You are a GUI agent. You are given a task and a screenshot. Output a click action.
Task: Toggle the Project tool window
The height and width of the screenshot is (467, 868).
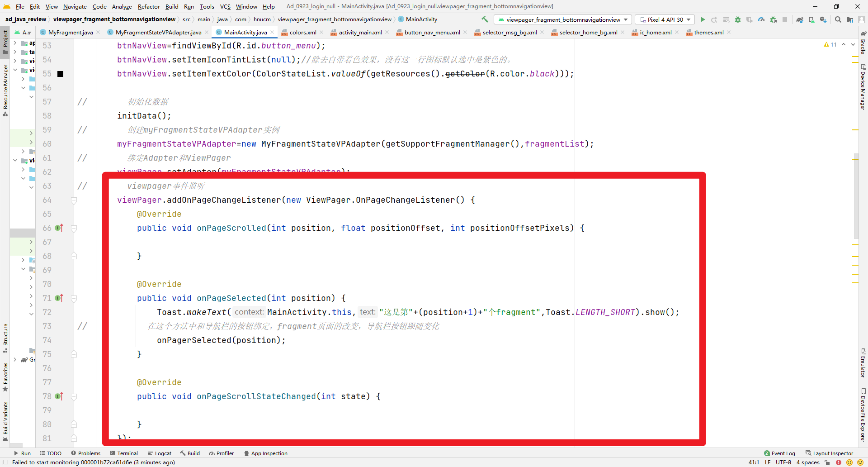[x=5, y=42]
